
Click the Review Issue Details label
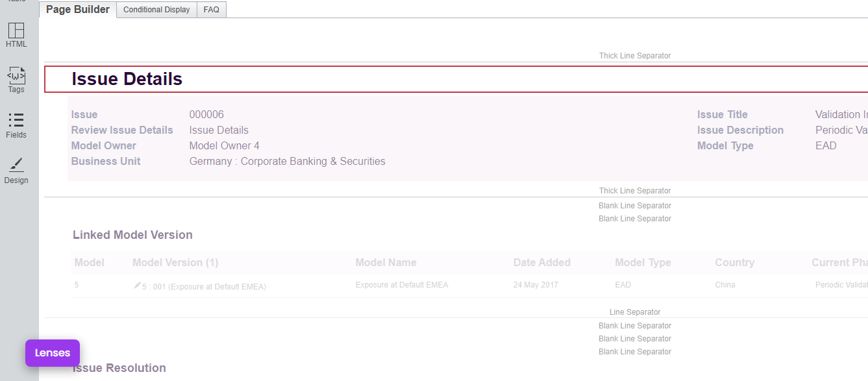tap(122, 130)
